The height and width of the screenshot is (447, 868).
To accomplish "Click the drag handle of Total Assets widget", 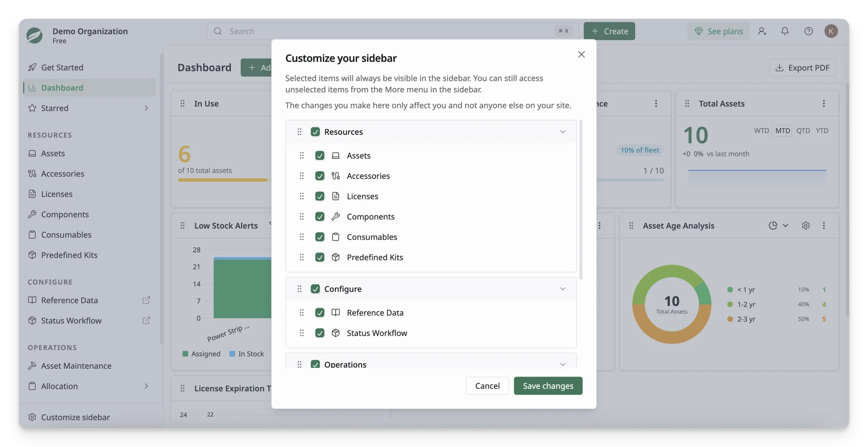I will 687,104.
